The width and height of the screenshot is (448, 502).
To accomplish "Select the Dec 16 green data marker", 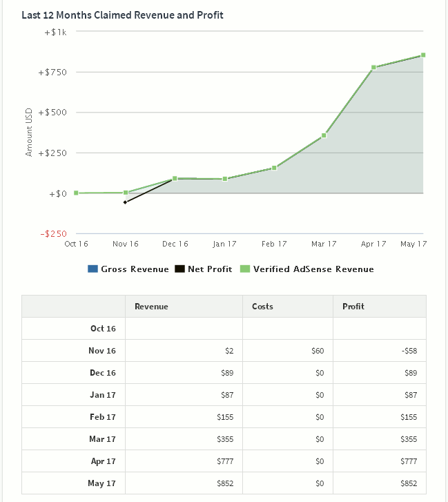I will point(175,178).
